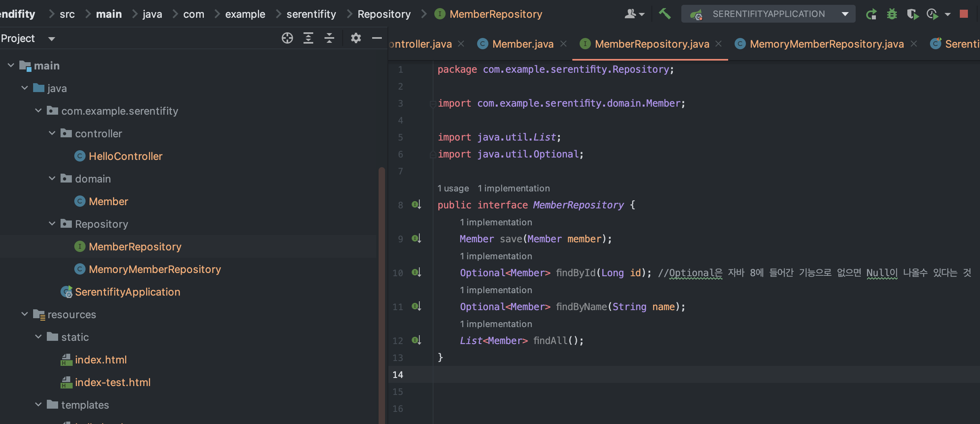Collapse the templates folder
Screen dimensions: 980x424
click(x=38, y=404)
